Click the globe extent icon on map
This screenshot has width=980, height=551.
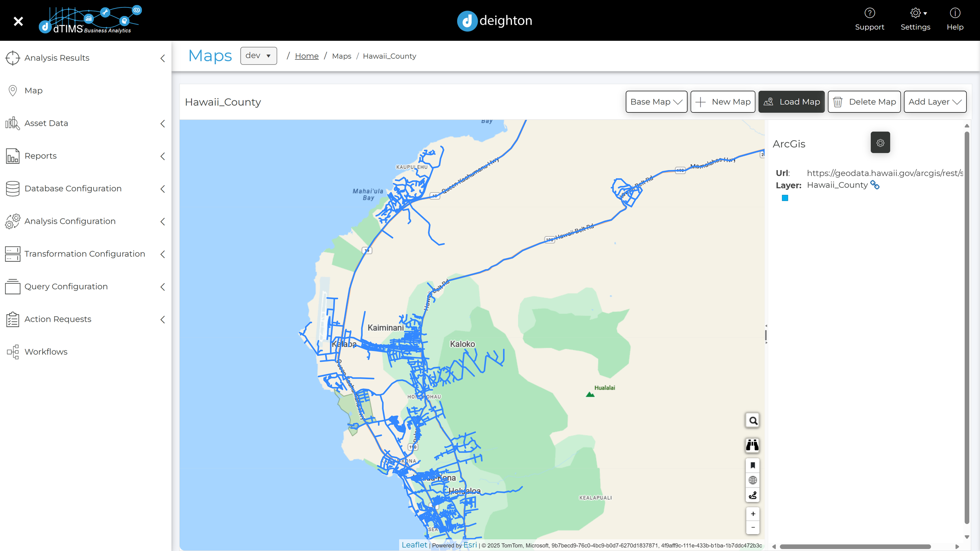pyautogui.click(x=753, y=480)
